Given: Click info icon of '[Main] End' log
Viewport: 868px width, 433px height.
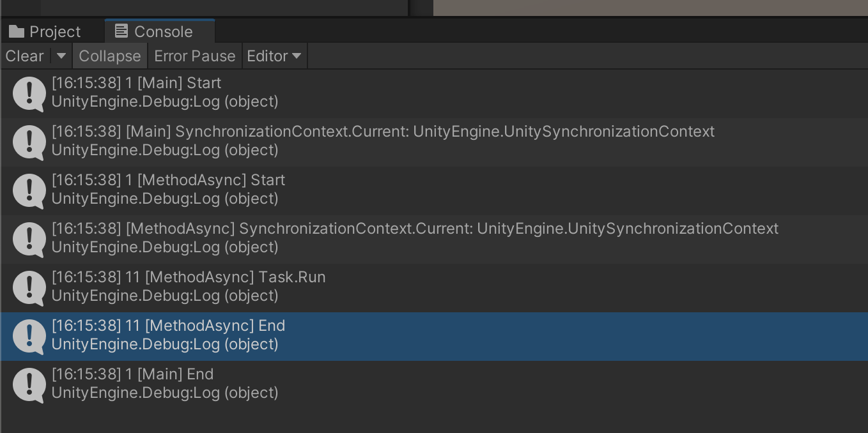Looking at the screenshot, I should coord(29,384).
